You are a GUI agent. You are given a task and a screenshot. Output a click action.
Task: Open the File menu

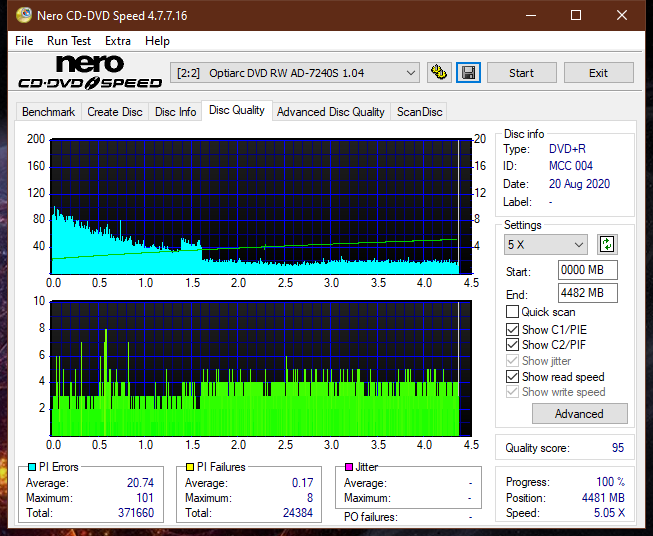[x=24, y=41]
